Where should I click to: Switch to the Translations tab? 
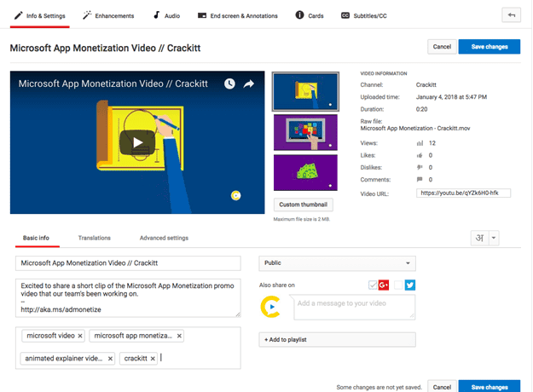(x=95, y=238)
